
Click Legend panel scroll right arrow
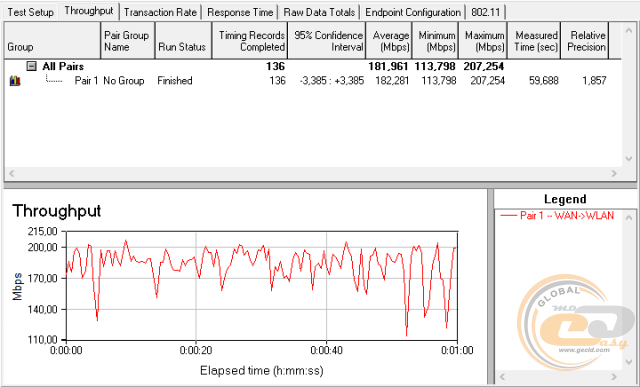click(x=614, y=376)
